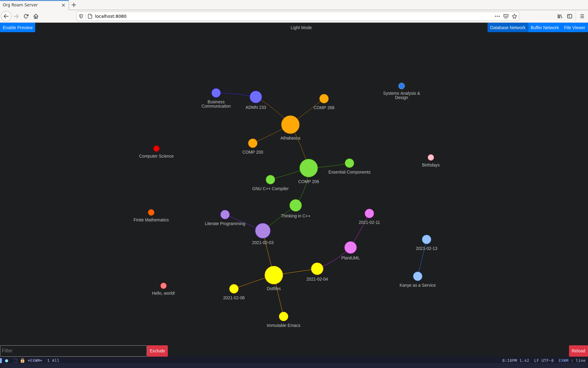
Task: Type in the Filter input field
Action: click(73, 351)
